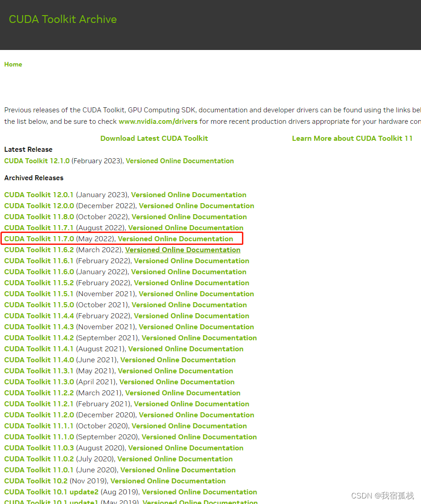The image size is (421, 504).
Task: View Versioned Online Documentation for 11.7.1
Action: (186, 227)
